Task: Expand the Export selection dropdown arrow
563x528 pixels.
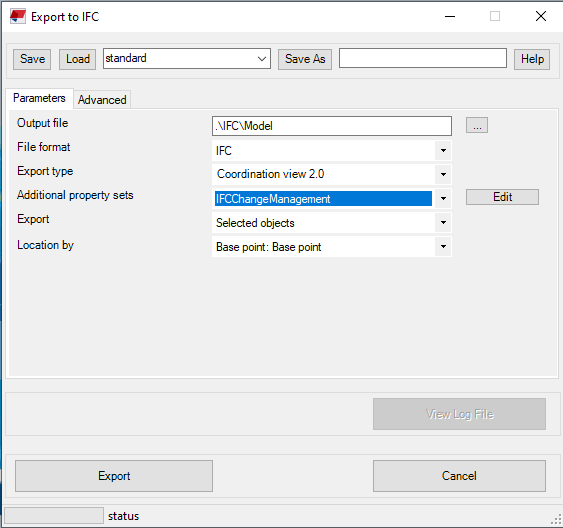Action: coord(443,223)
